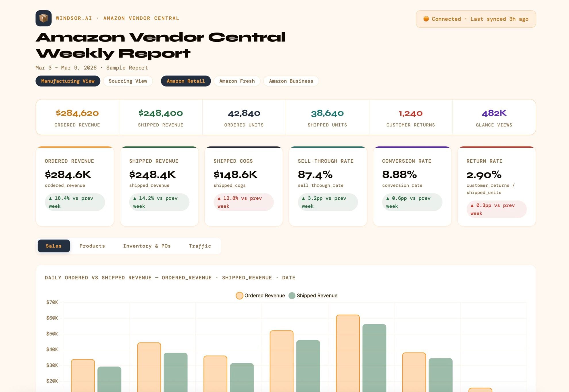
Task: Click the orange Connected status indicator
Action: 426,19
